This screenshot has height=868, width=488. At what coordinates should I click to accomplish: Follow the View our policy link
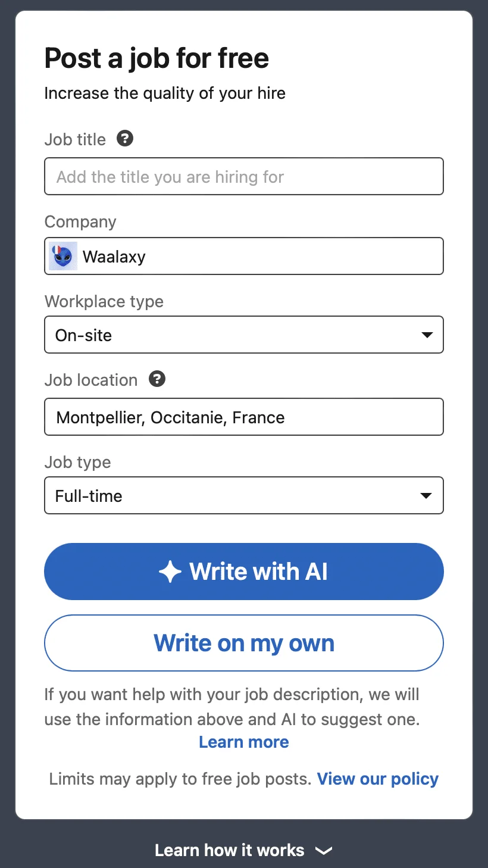(x=378, y=779)
